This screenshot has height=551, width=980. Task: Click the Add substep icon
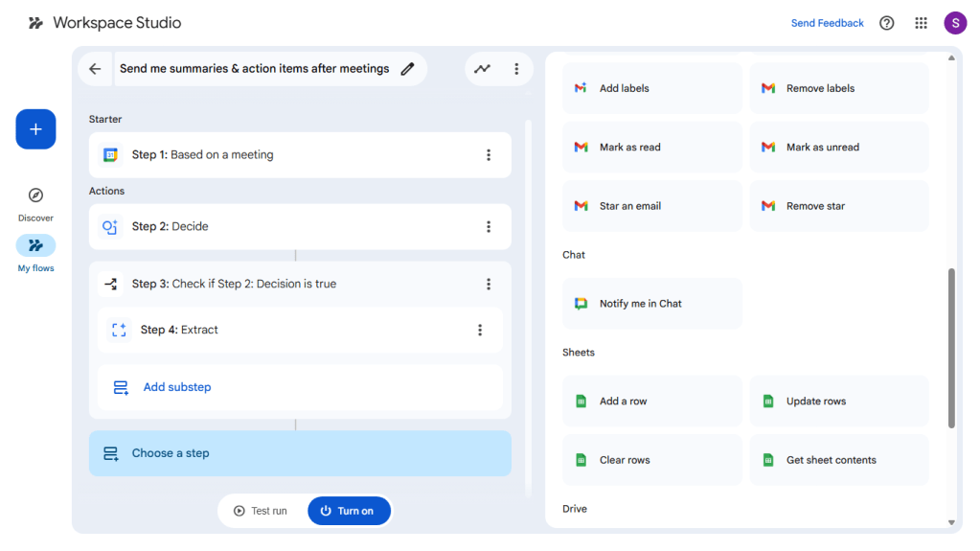[121, 388]
